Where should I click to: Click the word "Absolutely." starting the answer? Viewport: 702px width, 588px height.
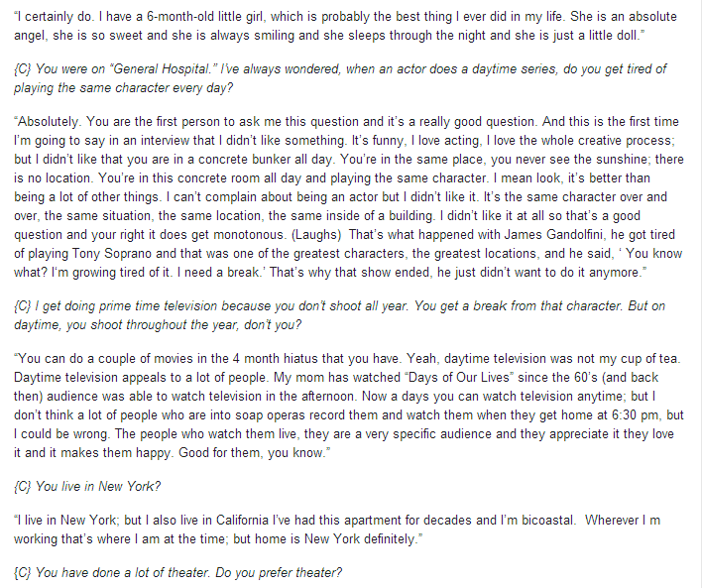point(48,121)
